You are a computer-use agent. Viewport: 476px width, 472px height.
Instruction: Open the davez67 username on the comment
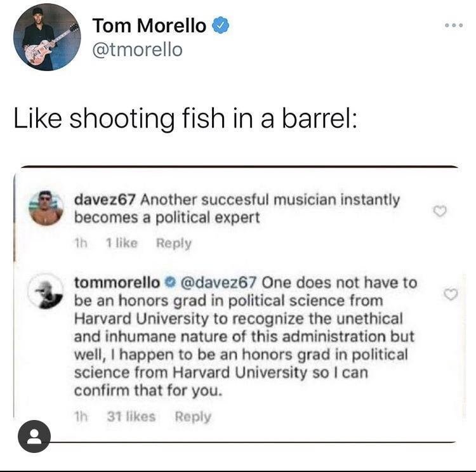(x=105, y=200)
